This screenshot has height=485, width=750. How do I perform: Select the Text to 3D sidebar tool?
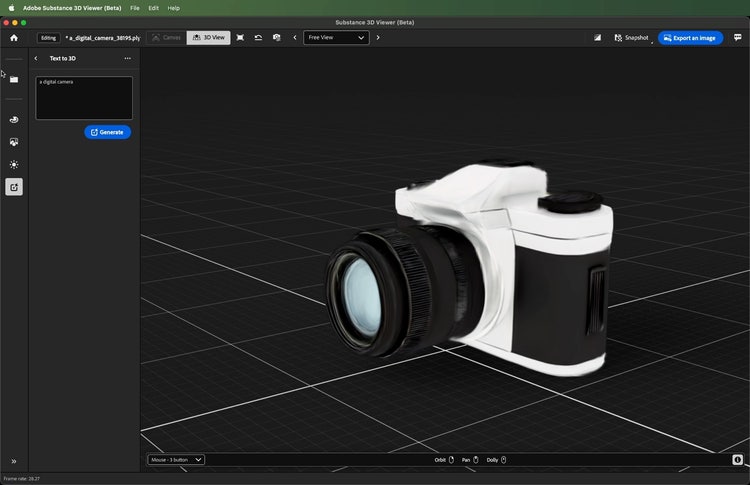[x=14, y=187]
